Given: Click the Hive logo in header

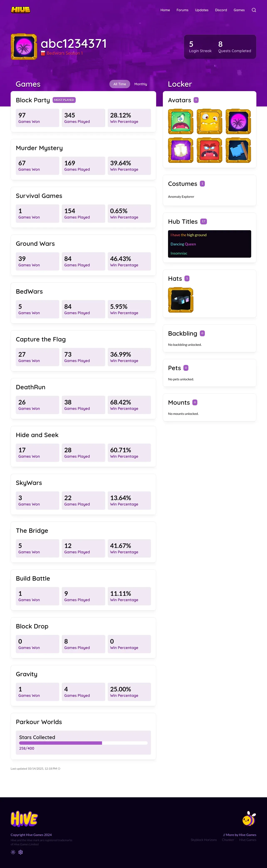Looking at the screenshot, I should tap(21, 10).
